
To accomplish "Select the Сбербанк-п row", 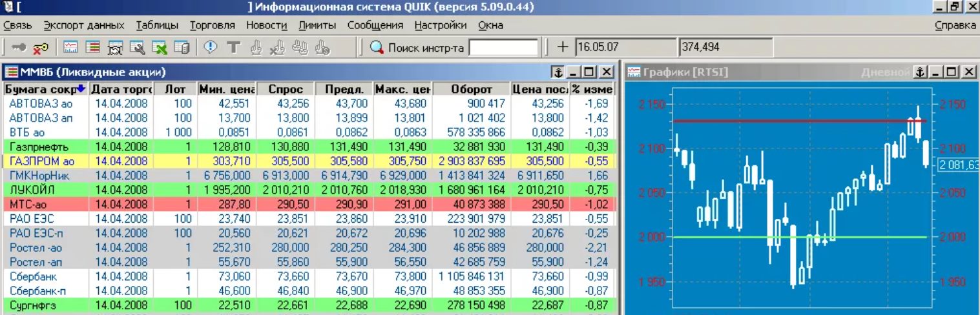I will [310, 290].
